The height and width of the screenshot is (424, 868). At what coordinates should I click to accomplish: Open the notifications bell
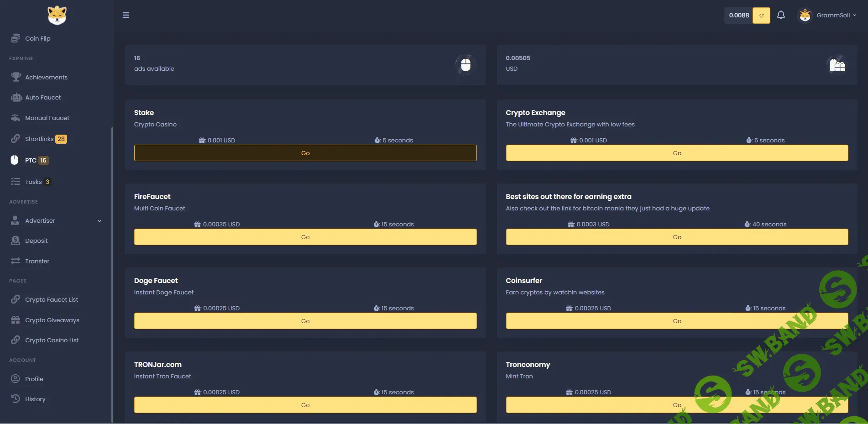[781, 15]
